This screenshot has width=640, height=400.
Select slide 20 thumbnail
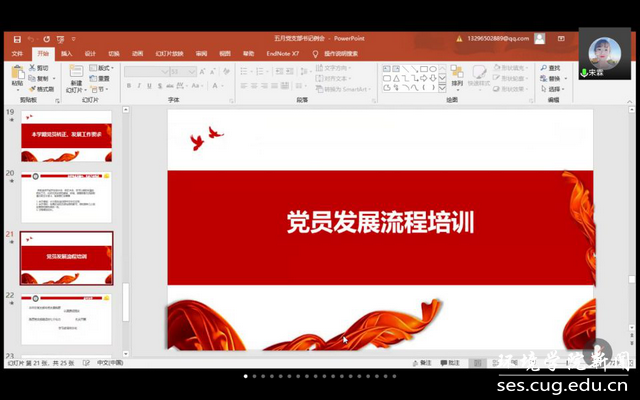tap(66, 197)
